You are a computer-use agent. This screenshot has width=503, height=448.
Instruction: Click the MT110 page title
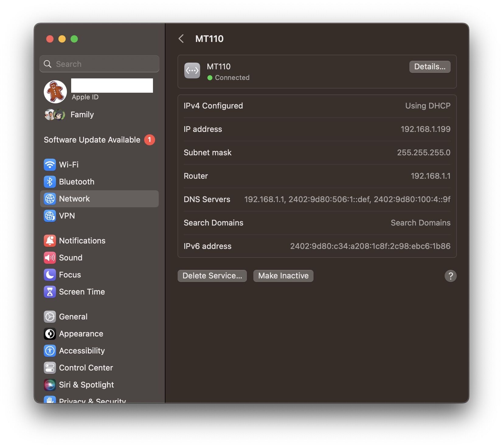click(x=209, y=39)
